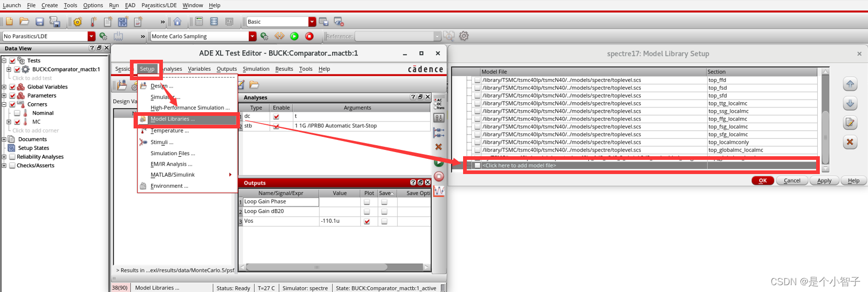This screenshot has width=868, height=292.
Task: Disable the dc analysis Enable checkbox
Action: click(x=276, y=116)
